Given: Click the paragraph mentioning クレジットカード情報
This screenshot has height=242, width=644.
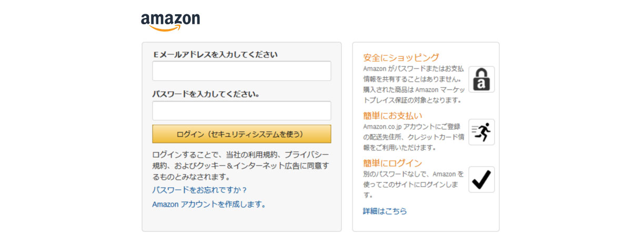Looking at the screenshot, I should tap(414, 137).
